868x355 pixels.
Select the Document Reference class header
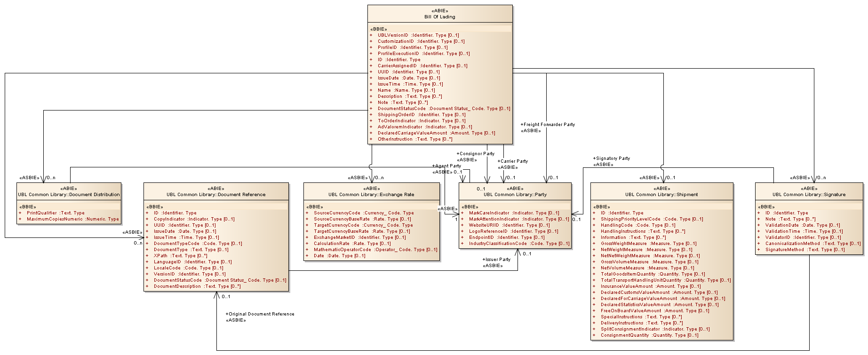click(x=216, y=194)
